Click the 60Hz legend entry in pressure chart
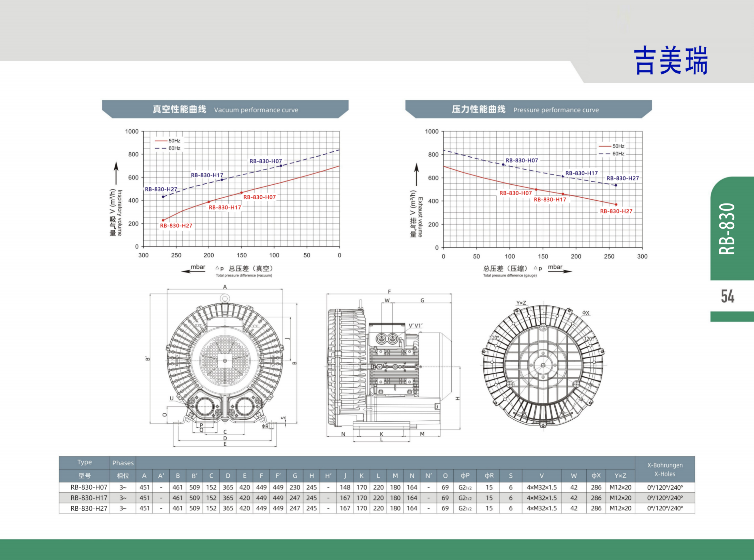 [611, 153]
